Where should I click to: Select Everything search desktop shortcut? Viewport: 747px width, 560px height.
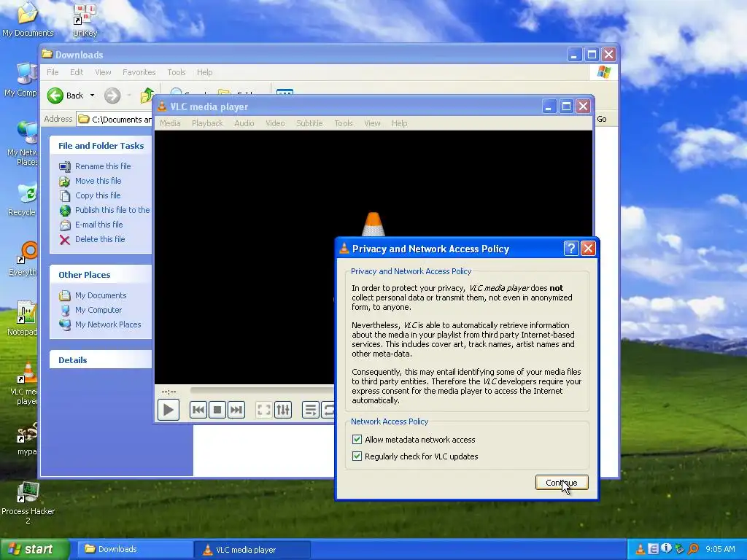[23, 259]
